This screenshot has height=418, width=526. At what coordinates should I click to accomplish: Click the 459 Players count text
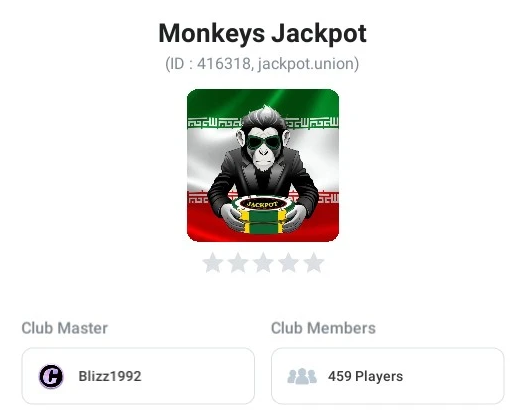[x=365, y=376]
